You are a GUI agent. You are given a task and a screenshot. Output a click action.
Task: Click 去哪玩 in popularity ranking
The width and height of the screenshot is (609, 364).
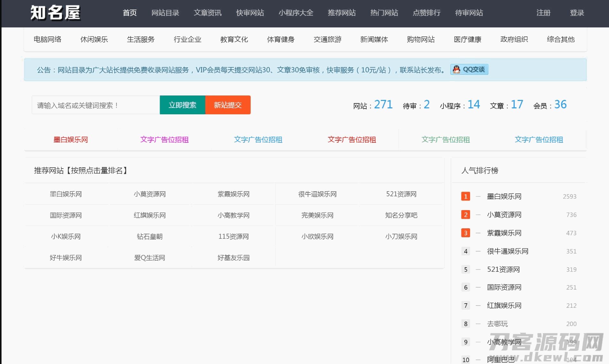click(x=497, y=324)
